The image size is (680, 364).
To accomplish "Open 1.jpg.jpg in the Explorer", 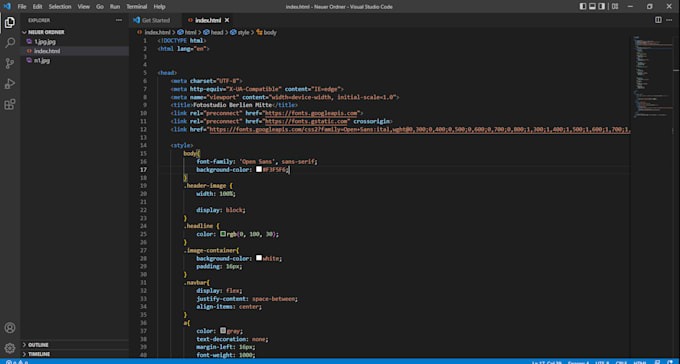I will coord(75,42).
